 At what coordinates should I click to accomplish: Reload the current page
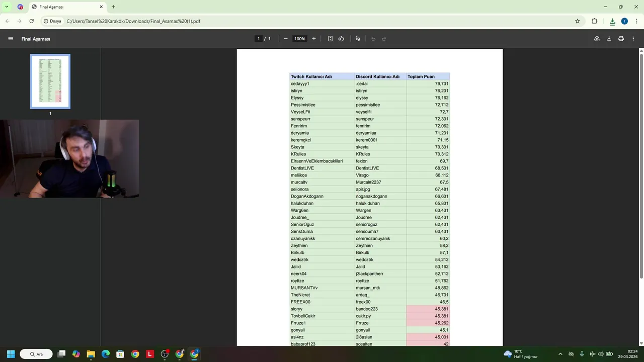point(32,21)
